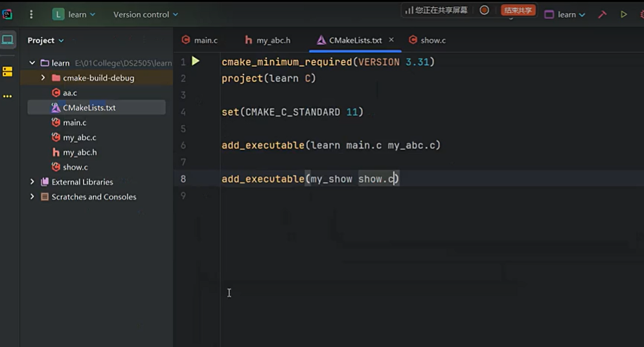
Task: Switch to the show.c tab
Action: (427, 40)
